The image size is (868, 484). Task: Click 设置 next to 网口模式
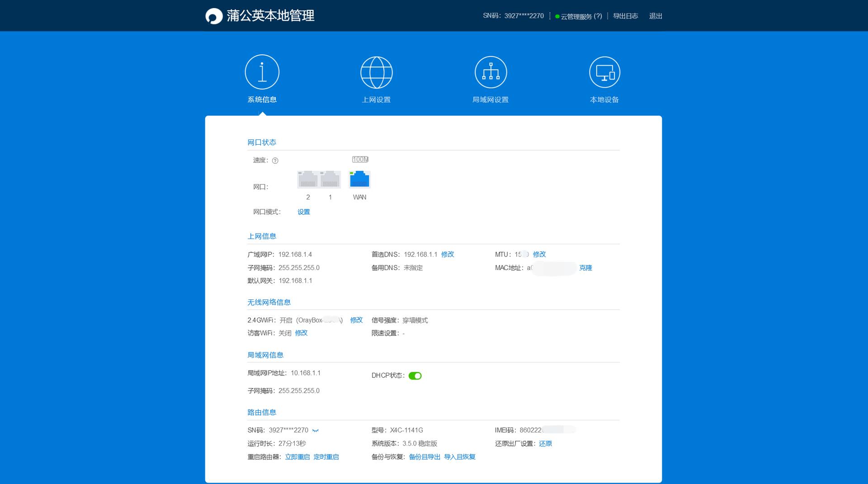[x=303, y=212]
